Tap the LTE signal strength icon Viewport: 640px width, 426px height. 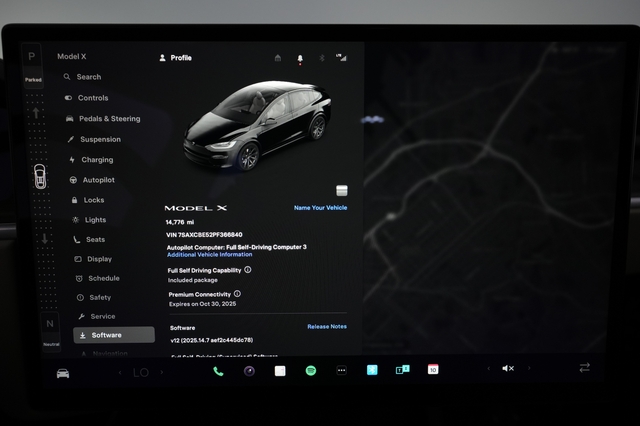(x=341, y=58)
